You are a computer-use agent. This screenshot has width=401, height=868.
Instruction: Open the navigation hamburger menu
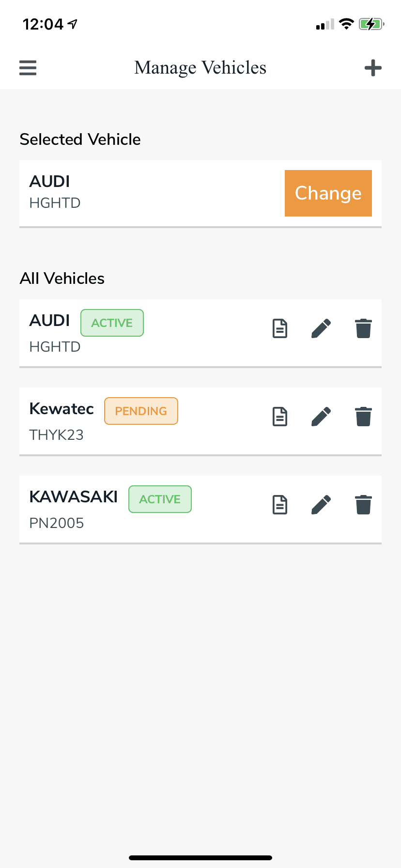click(x=28, y=67)
